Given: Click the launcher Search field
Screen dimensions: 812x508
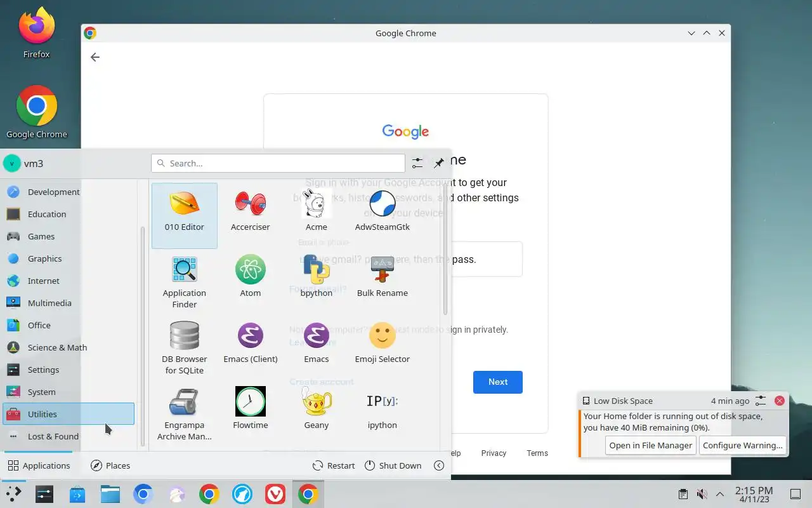Looking at the screenshot, I should coord(278,163).
